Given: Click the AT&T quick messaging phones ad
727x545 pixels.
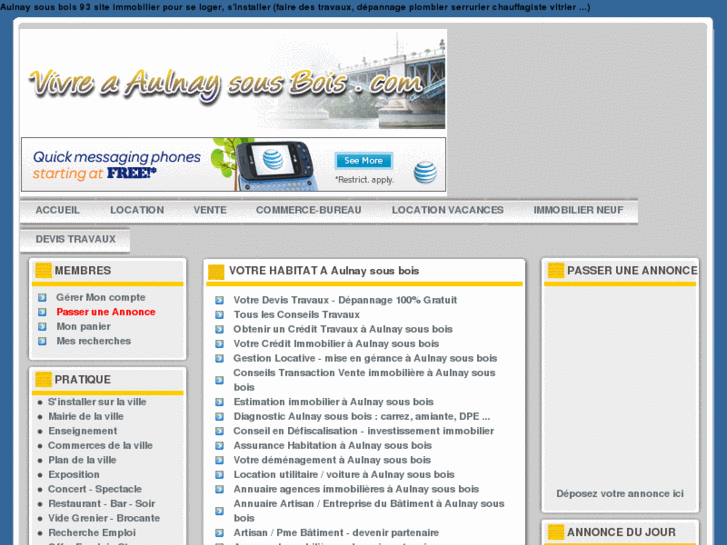Looking at the screenshot, I should tap(233, 164).
